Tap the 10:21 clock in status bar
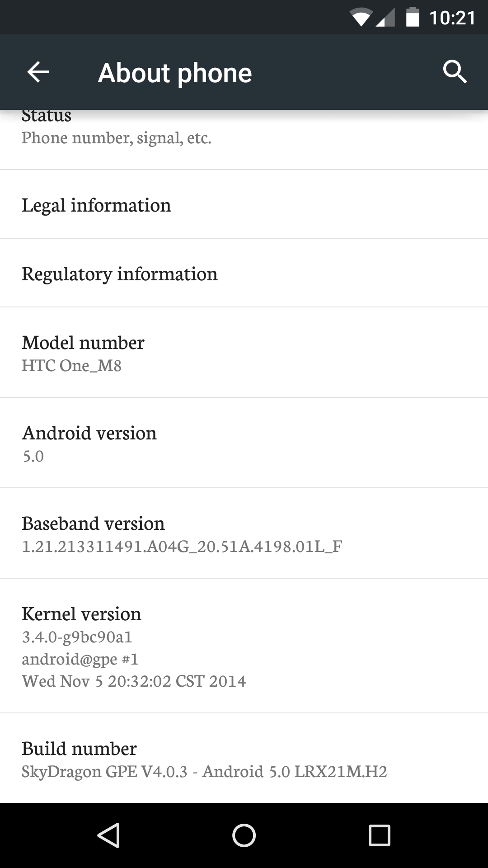 pos(452,18)
